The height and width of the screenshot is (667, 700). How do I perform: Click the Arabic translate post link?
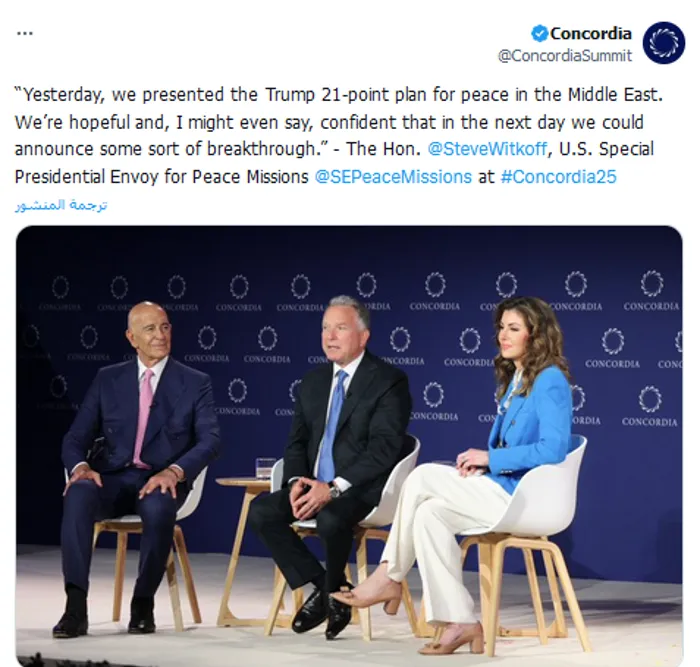click(61, 205)
